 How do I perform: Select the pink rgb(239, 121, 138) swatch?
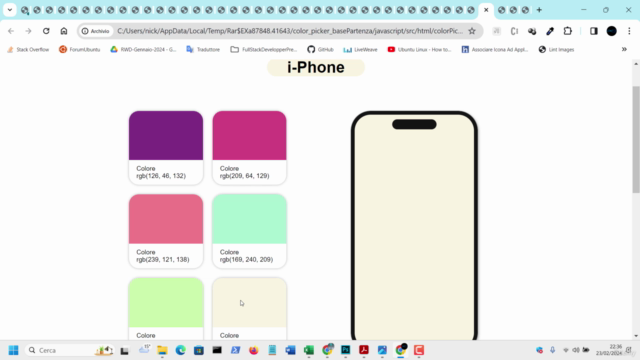166,219
